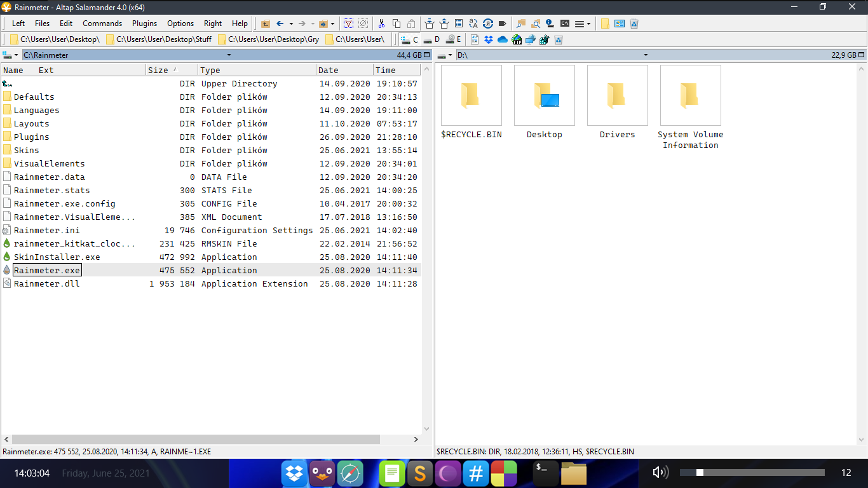Open the Terminal dock icon
Image resolution: width=868 pixels, height=488 pixels.
pos(546,473)
